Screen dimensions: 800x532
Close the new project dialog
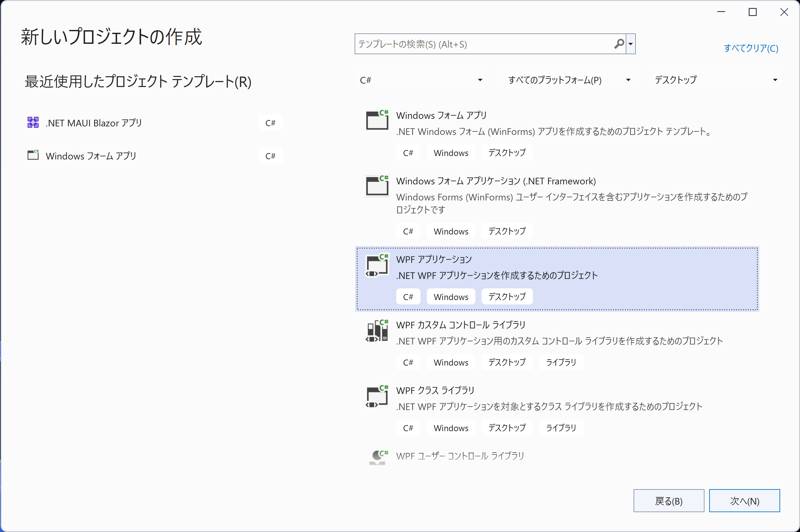coord(784,12)
